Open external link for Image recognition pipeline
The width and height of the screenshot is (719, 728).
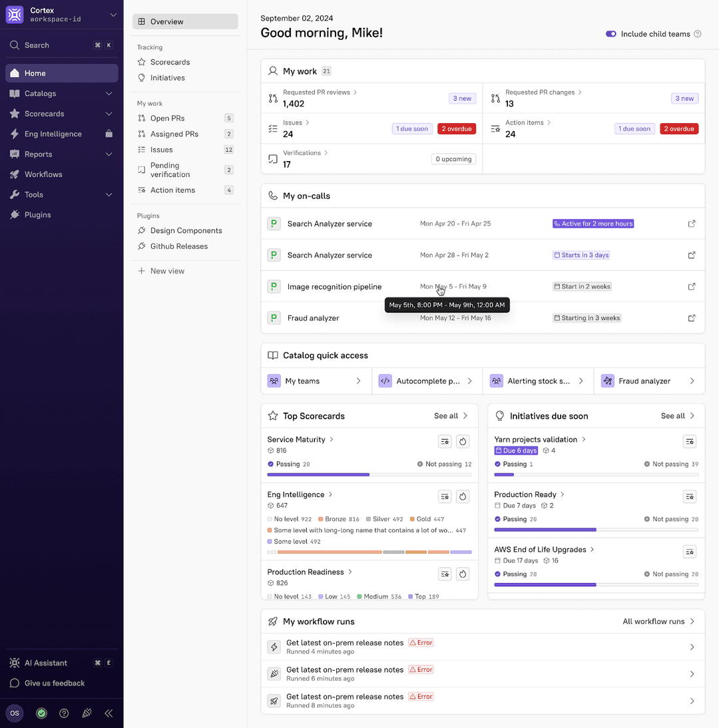tap(692, 287)
